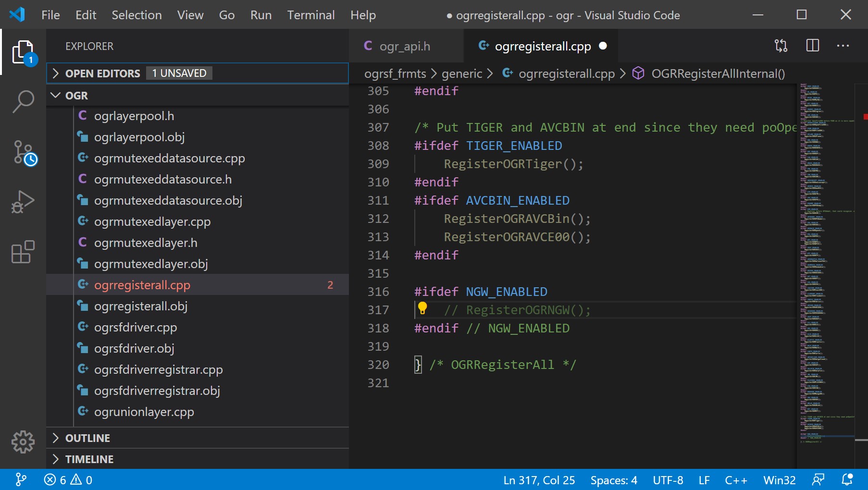
Task: Open ogrsfdriver.cpp file
Action: (x=198, y=327)
